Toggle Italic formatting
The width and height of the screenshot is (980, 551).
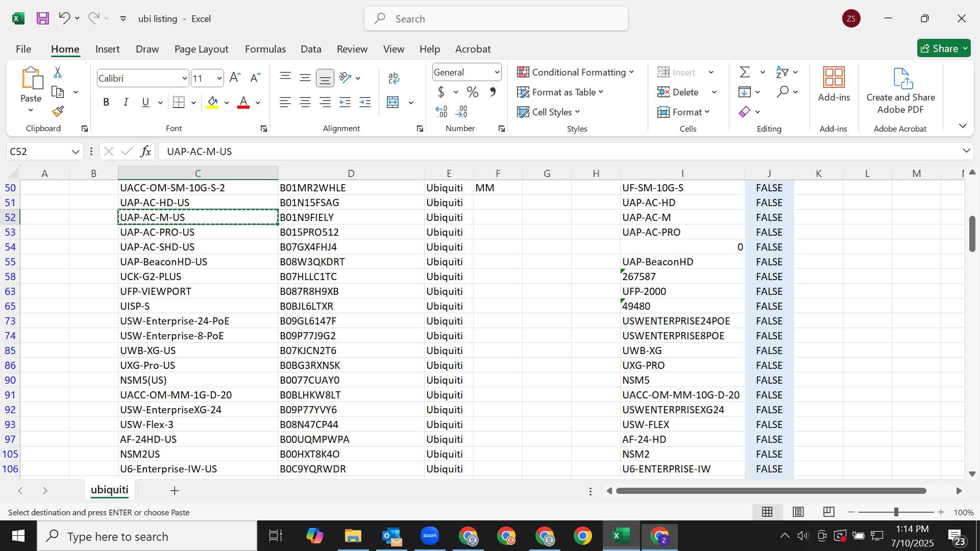pyautogui.click(x=126, y=102)
